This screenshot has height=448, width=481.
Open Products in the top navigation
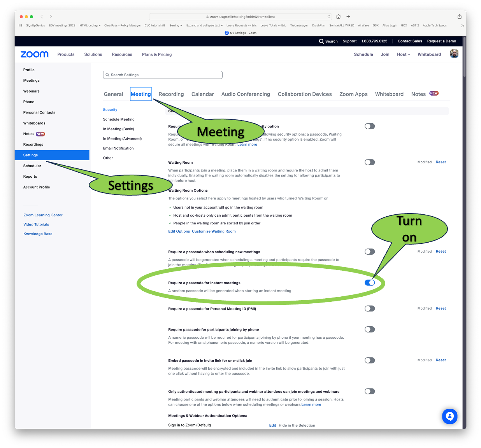66,54
